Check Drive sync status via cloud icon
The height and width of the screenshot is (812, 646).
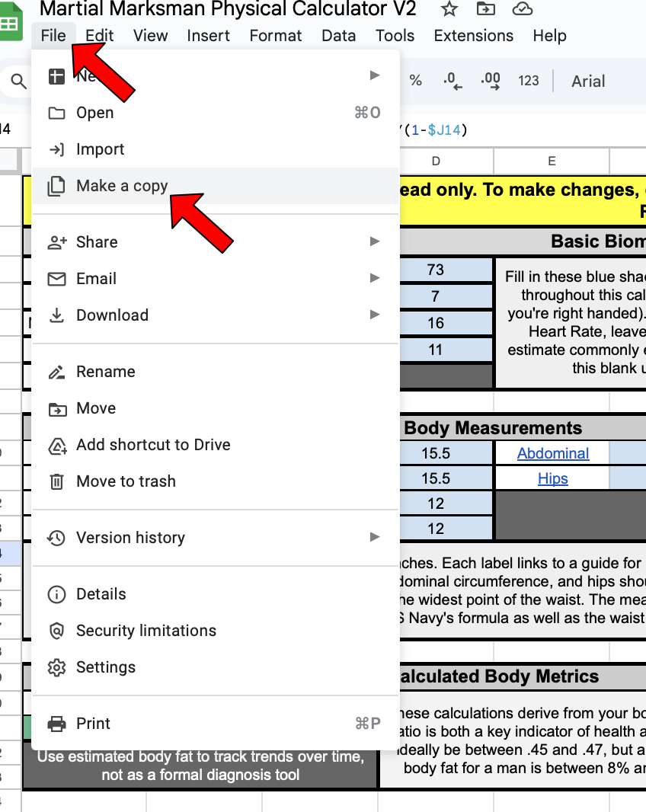(x=523, y=10)
